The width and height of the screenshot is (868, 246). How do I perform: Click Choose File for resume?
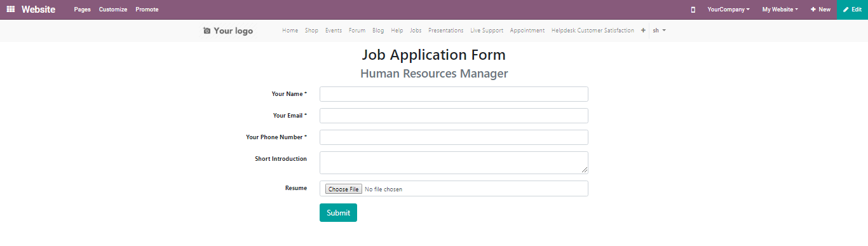[x=343, y=189]
